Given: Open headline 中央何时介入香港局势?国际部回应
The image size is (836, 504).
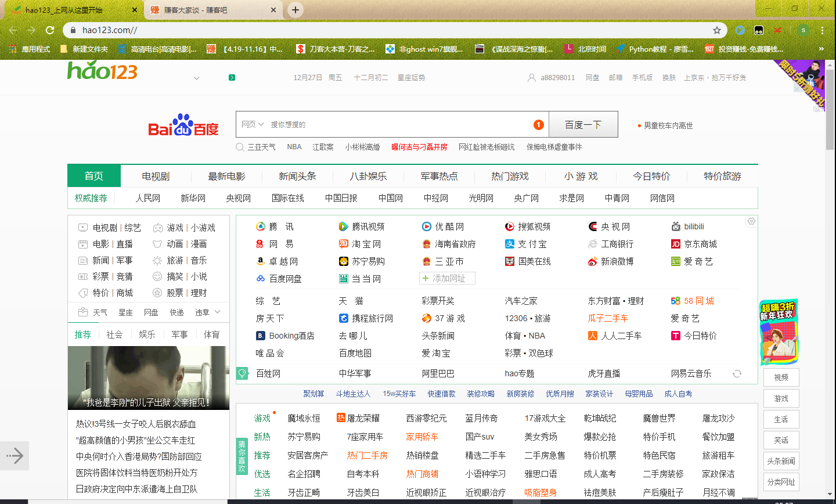Looking at the screenshot, I should tap(139, 456).
